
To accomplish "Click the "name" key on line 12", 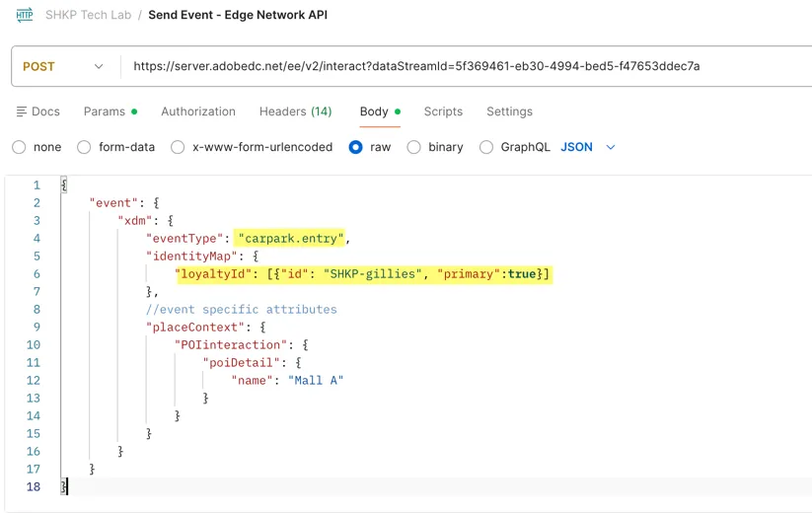I will [252, 381].
